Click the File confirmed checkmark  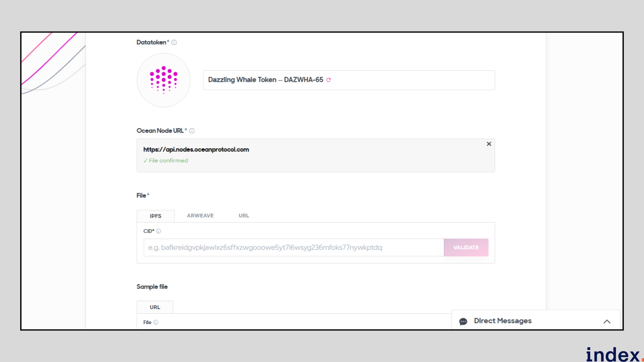(145, 161)
